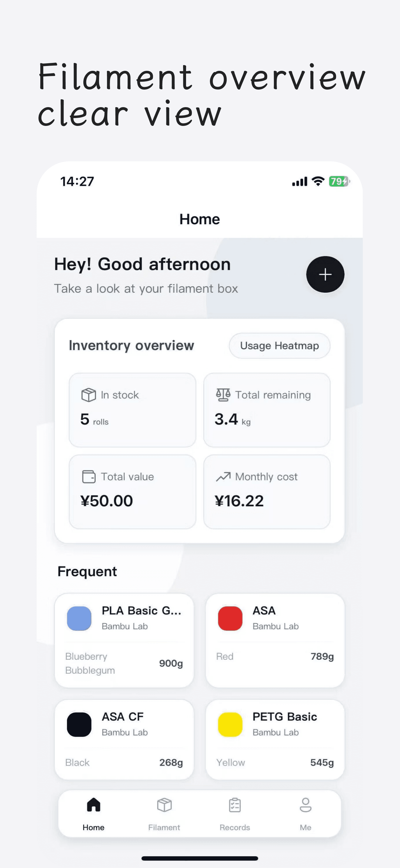Tap the yellow PETG Basic swatch
The height and width of the screenshot is (868, 400).
click(230, 725)
